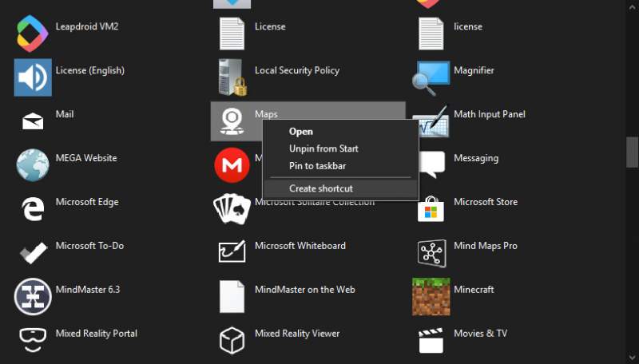Click the Mind Maps Pro icon
Viewport: 639px width, 364px height.
431,253
